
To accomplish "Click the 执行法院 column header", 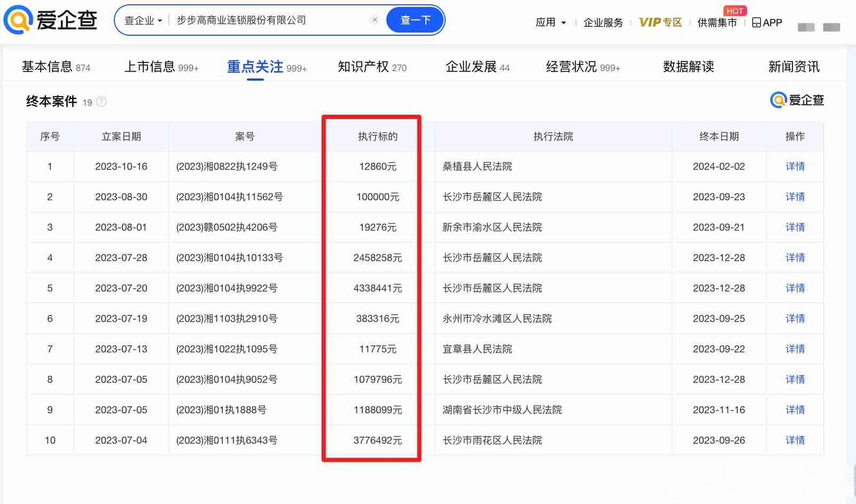I will tap(553, 137).
